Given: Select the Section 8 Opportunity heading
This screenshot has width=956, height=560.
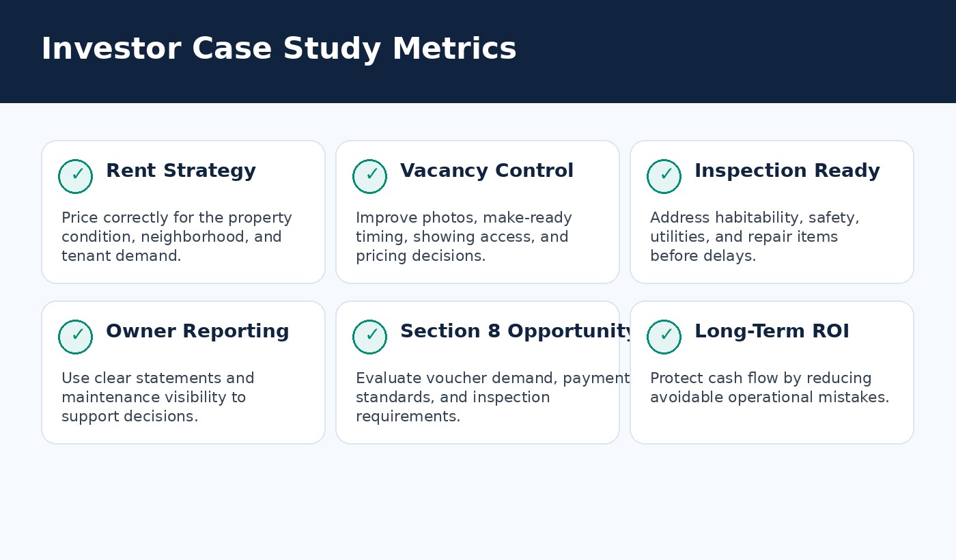Looking at the screenshot, I should tap(518, 331).
